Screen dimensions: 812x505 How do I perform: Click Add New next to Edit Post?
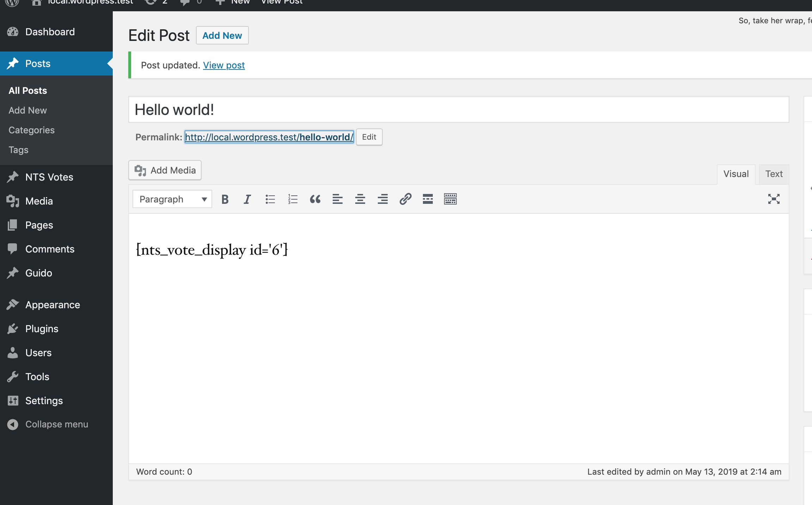click(x=222, y=35)
